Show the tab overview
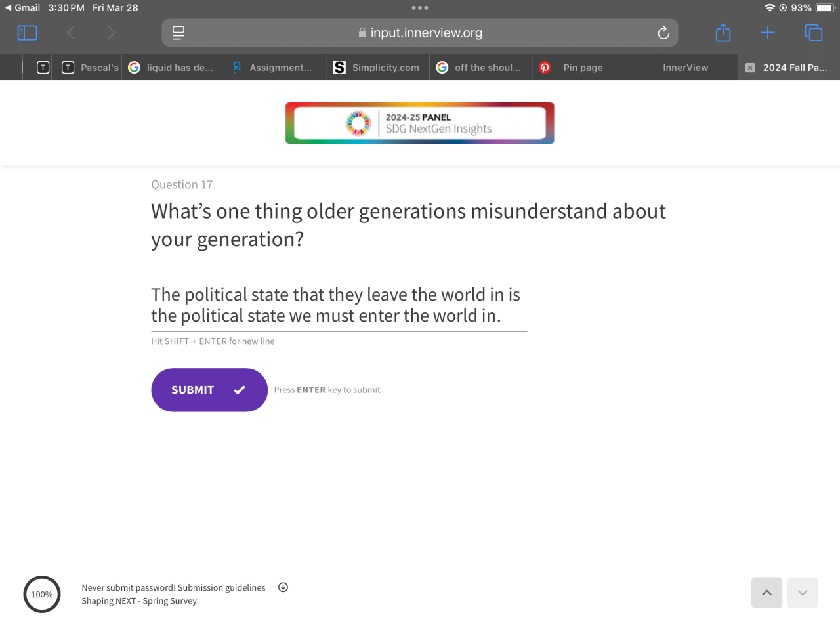This screenshot has height=630, width=840. (813, 33)
